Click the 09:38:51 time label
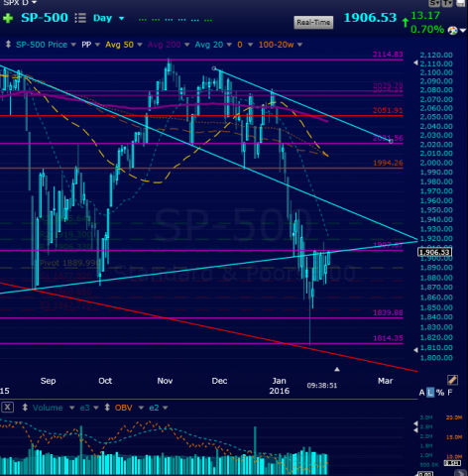 (x=322, y=386)
